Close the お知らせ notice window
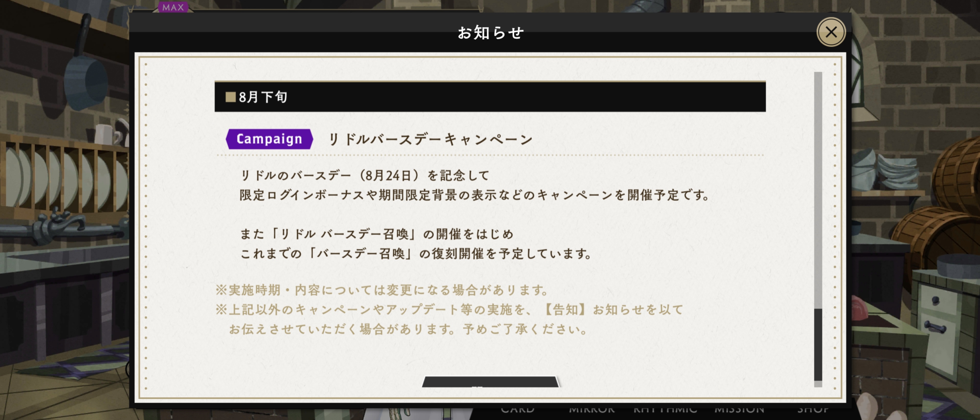980x420 pixels. pyautogui.click(x=831, y=32)
